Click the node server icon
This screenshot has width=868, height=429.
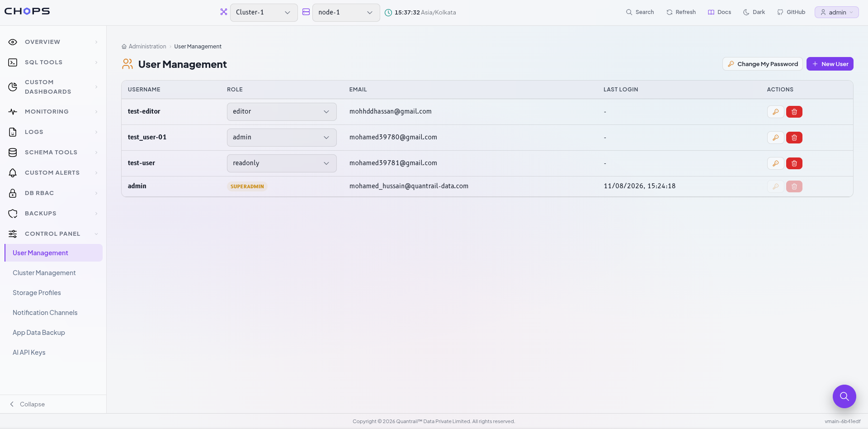(306, 12)
